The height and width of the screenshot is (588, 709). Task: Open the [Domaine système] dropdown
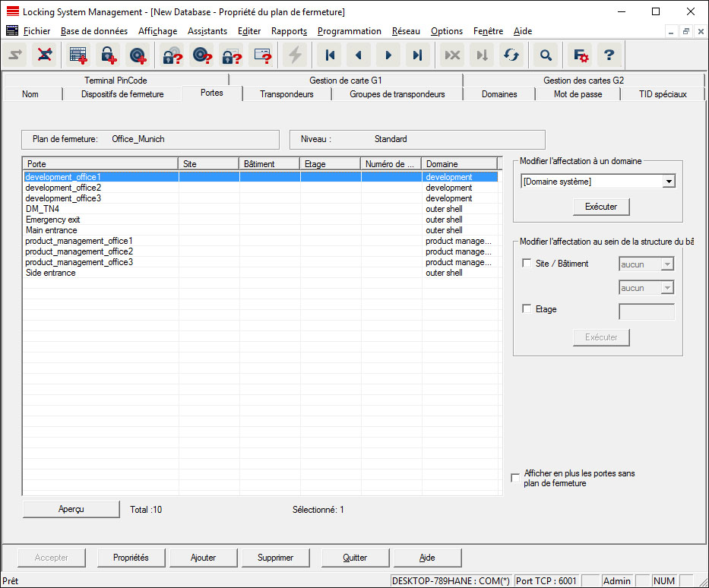(x=668, y=182)
